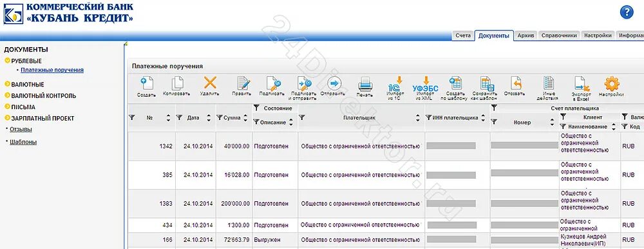The height and width of the screenshot is (249, 644).
Task: Open the Иные действия icon
Action: click(548, 84)
